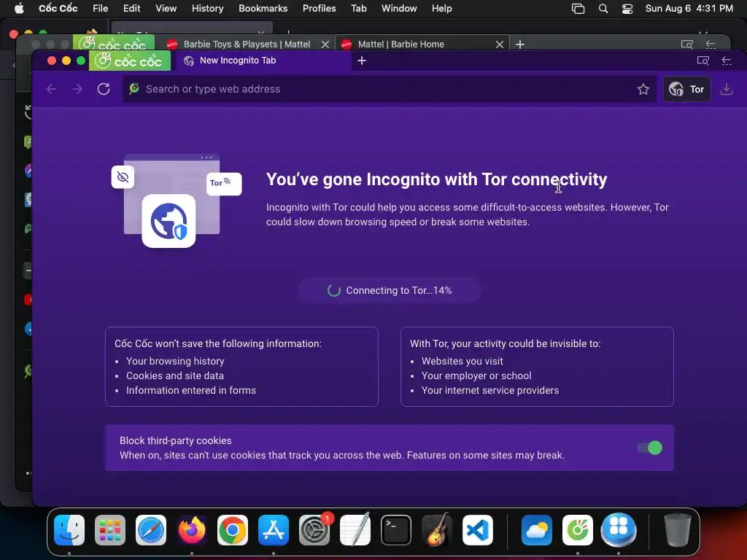The image size is (747, 560).
Task: Close the Barbie Toys & Playsets tab
Action: (x=325, y=44)
